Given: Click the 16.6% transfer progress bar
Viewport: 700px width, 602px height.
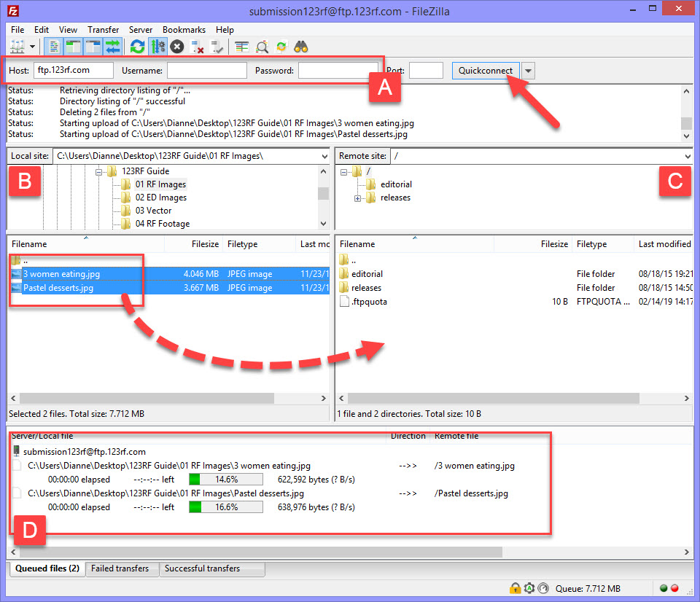Looking at the screenshot, I should [x=226, y=507].
